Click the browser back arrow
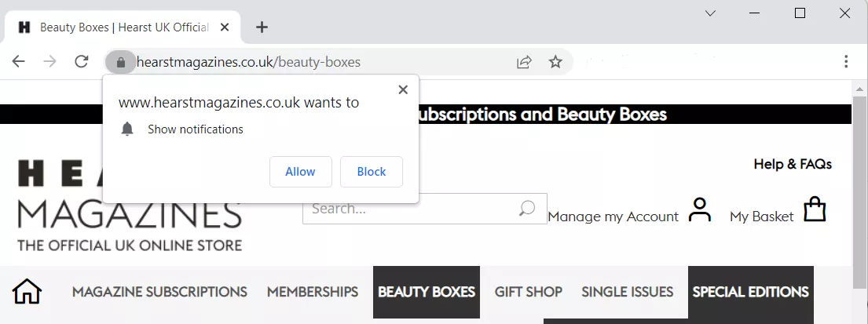 click(19, 61)
